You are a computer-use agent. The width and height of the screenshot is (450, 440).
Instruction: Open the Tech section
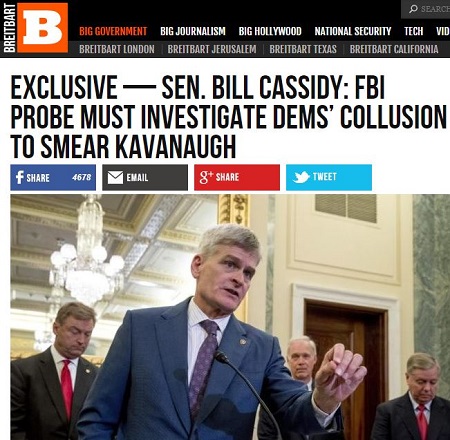(413, 31)
